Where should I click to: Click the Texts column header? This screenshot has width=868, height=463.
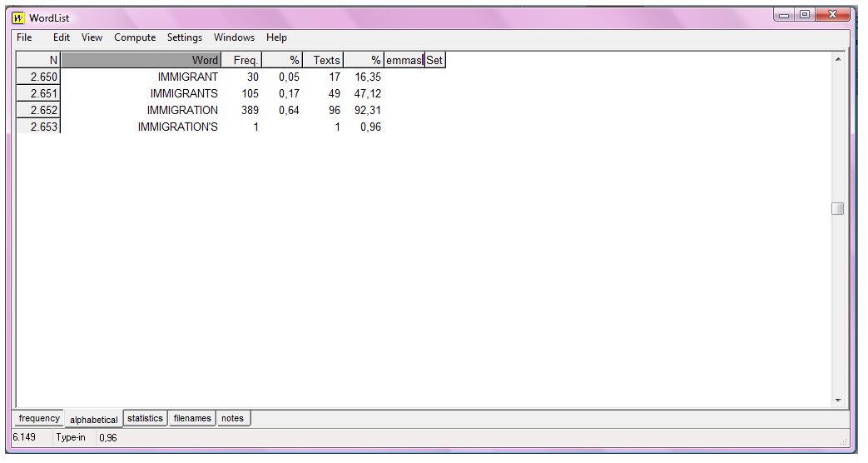326,60
